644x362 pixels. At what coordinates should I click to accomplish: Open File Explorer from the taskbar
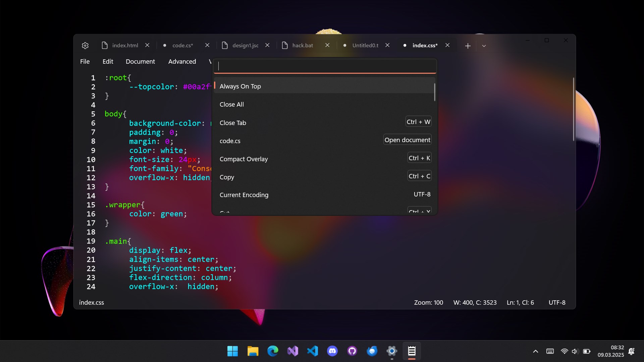coord(253,351)
